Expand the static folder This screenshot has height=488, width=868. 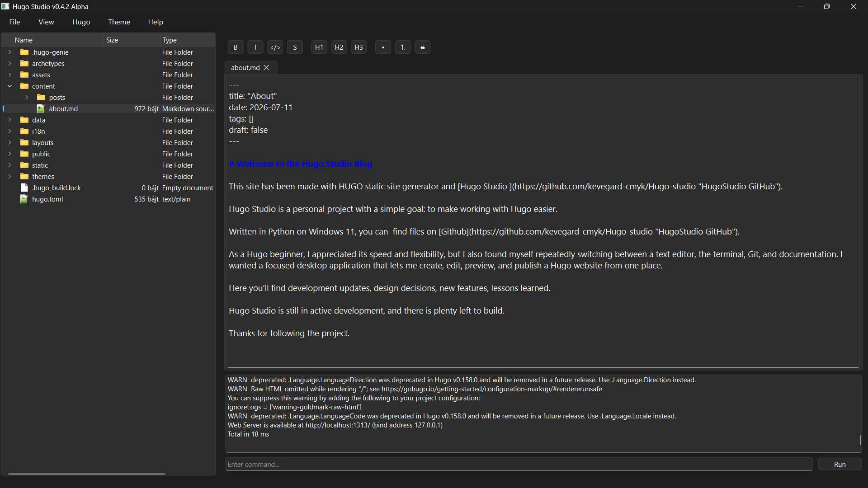tap(9, 165)
